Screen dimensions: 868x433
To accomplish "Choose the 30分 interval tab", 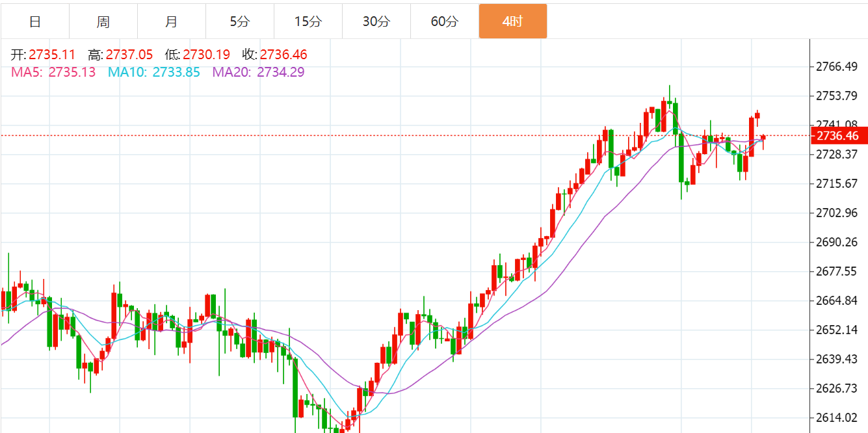I will point(376,21).
